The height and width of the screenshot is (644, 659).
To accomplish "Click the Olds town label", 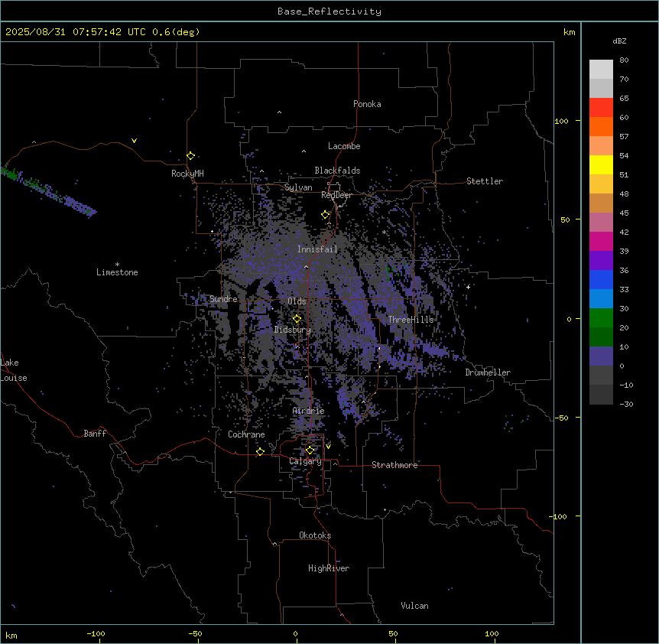I will [x=297, y=301].
